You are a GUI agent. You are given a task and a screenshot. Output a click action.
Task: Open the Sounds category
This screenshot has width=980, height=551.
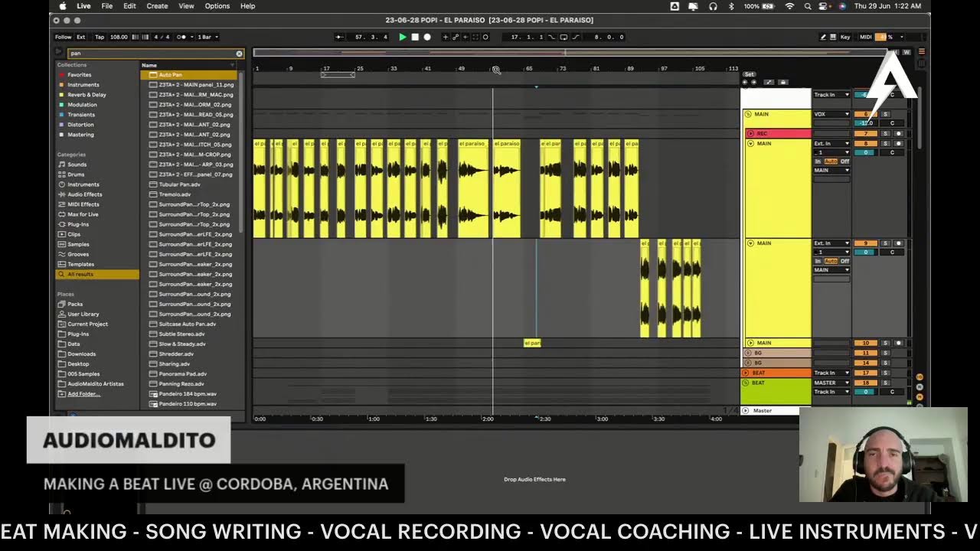point(77,165)
